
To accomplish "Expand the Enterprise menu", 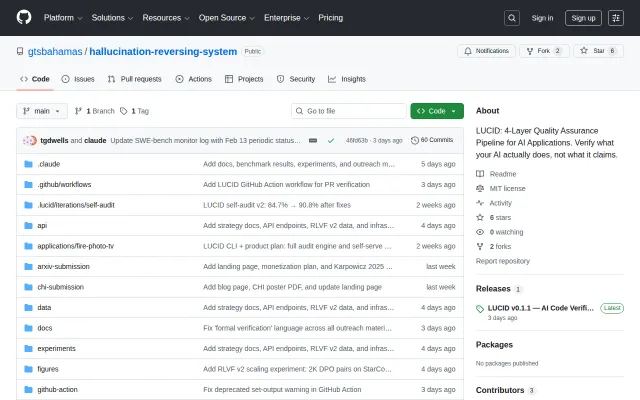I will click(x=287, y=18).
